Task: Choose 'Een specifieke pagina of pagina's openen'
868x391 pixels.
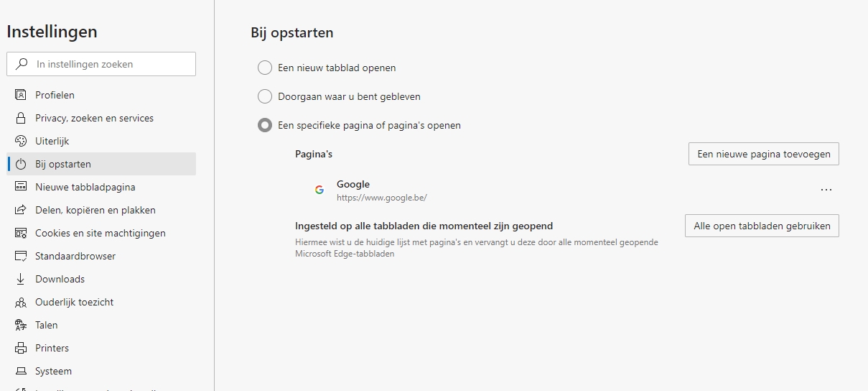Action: [x=265, y=125]
